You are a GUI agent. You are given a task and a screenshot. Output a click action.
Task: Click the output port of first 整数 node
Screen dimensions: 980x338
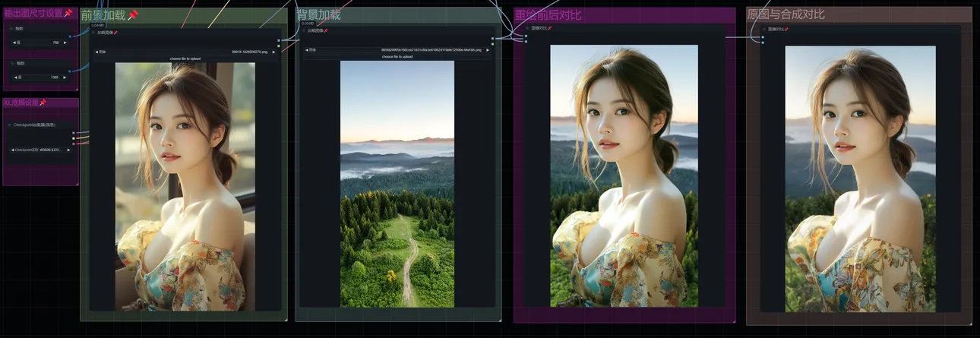coord(70,36)
